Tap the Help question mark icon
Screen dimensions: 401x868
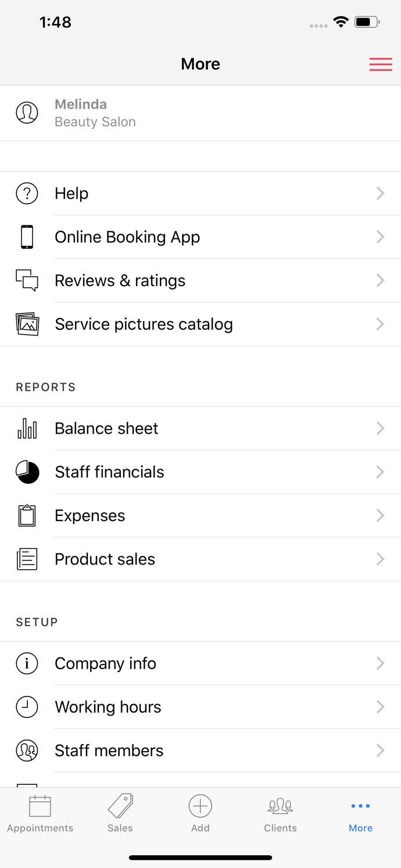27,194
